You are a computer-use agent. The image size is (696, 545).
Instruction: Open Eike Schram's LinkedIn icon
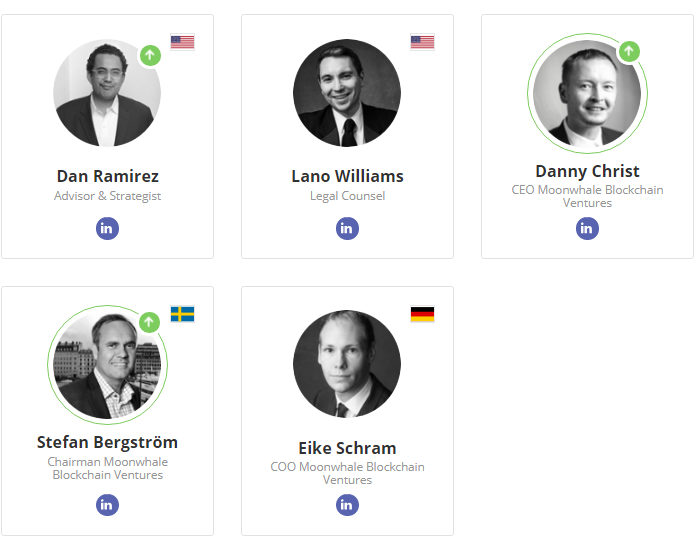(347, 505)
